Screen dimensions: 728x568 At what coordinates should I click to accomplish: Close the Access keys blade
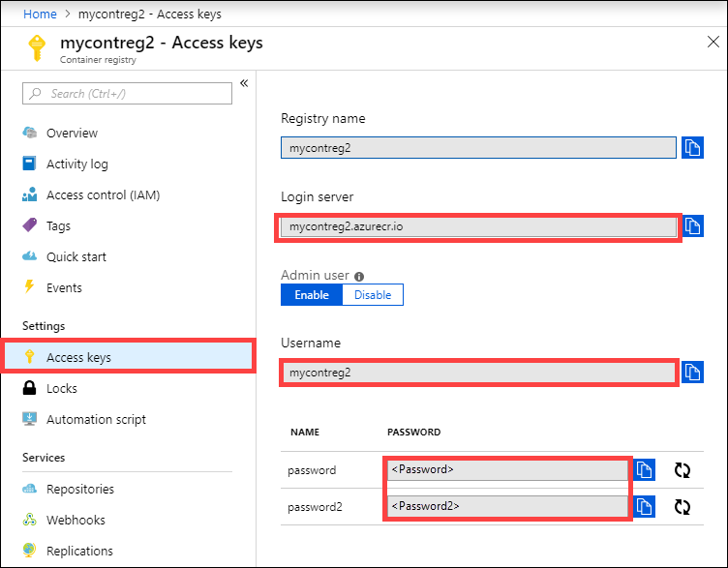713,42
